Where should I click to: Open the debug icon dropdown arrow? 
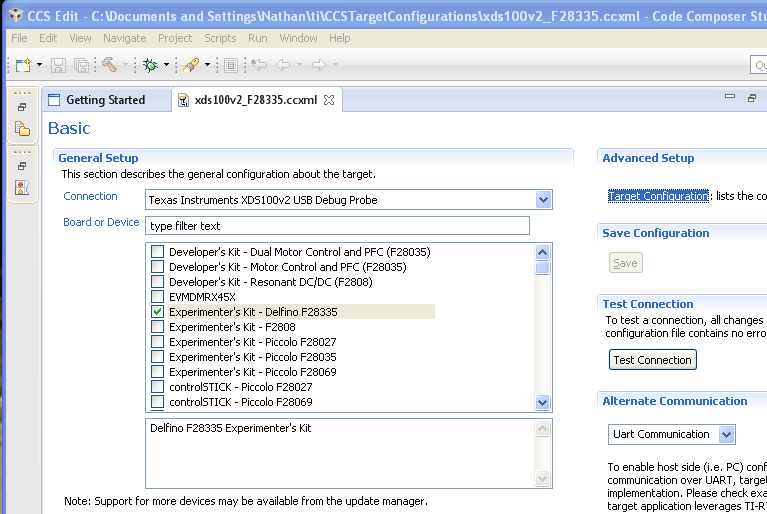[167, 65]
